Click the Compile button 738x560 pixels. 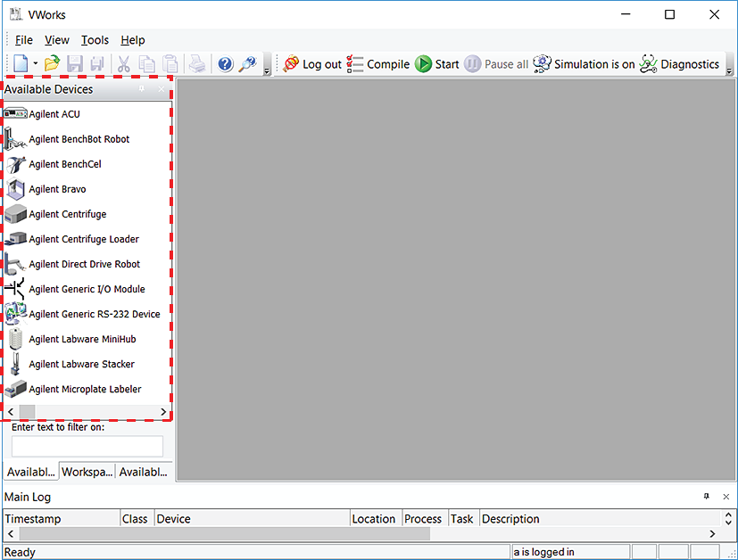click(377, 64)
